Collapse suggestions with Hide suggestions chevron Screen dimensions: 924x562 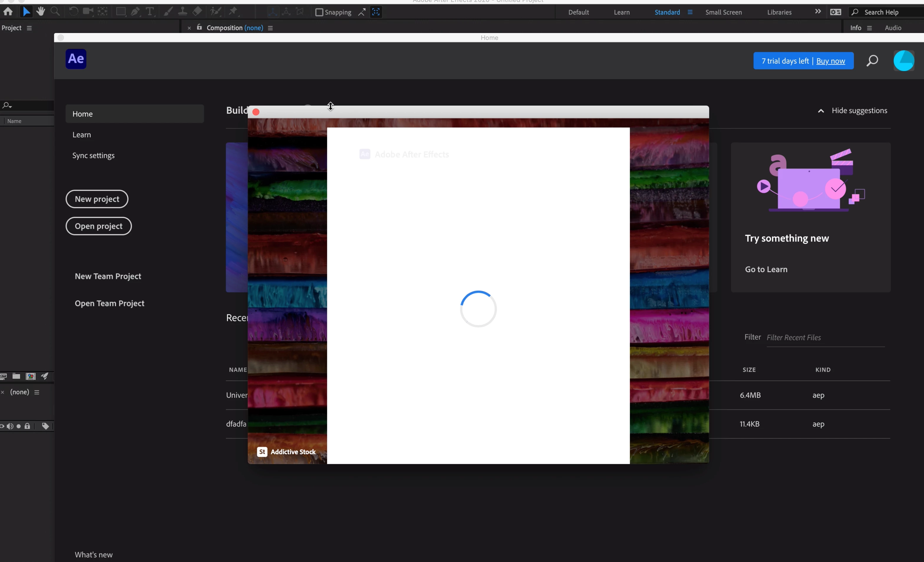821,110
